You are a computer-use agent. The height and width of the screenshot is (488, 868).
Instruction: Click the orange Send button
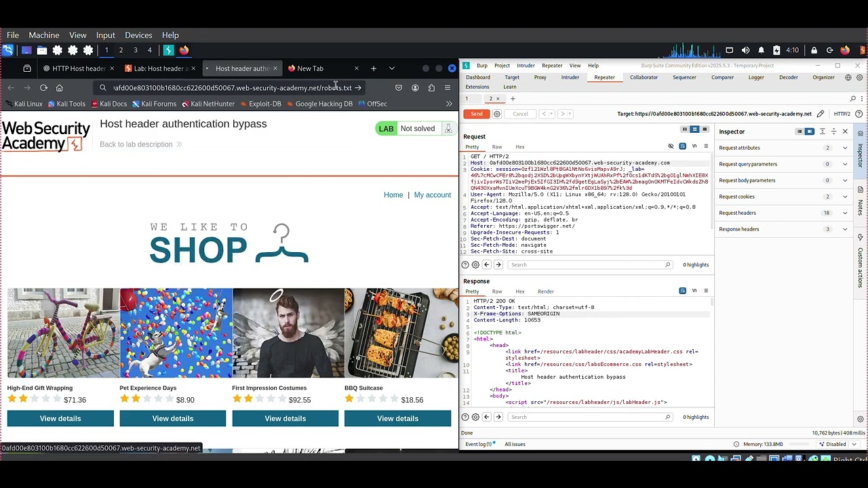[x=477, y=114]
